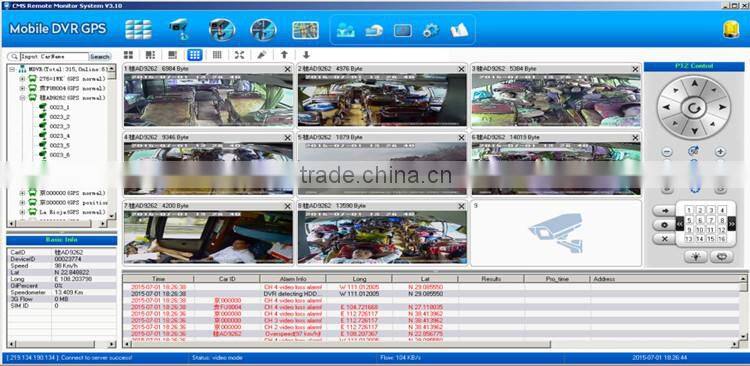This screenshot has height=366, width=750.
Task: Close video window 7 with its X
Action: click(287, 206)
